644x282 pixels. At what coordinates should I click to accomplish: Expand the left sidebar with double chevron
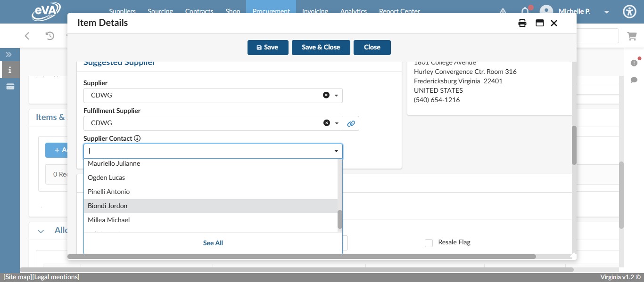point(9,55)
